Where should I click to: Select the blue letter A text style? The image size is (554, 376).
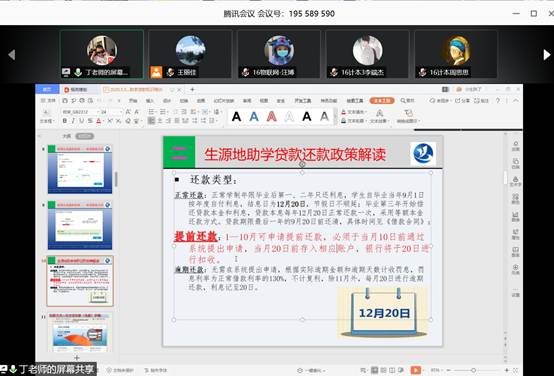pyautogui.click(x=254, y=116)
